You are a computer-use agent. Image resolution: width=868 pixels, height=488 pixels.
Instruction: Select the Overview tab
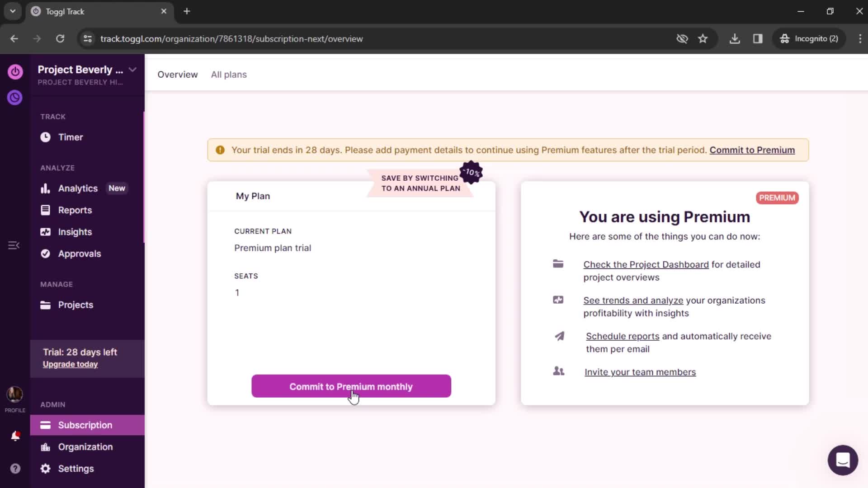(x=177, y=75)
